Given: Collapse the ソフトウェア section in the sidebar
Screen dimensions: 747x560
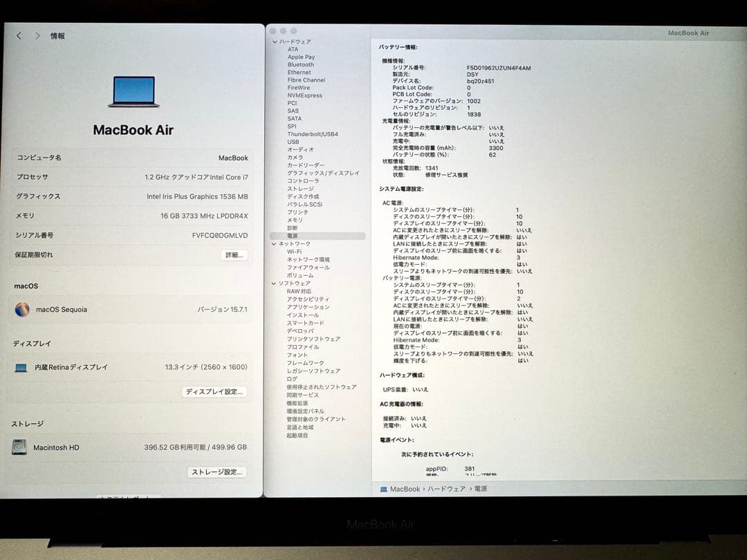Looking at the screenshot, I should pyautogui.click(x=274, y=283).
